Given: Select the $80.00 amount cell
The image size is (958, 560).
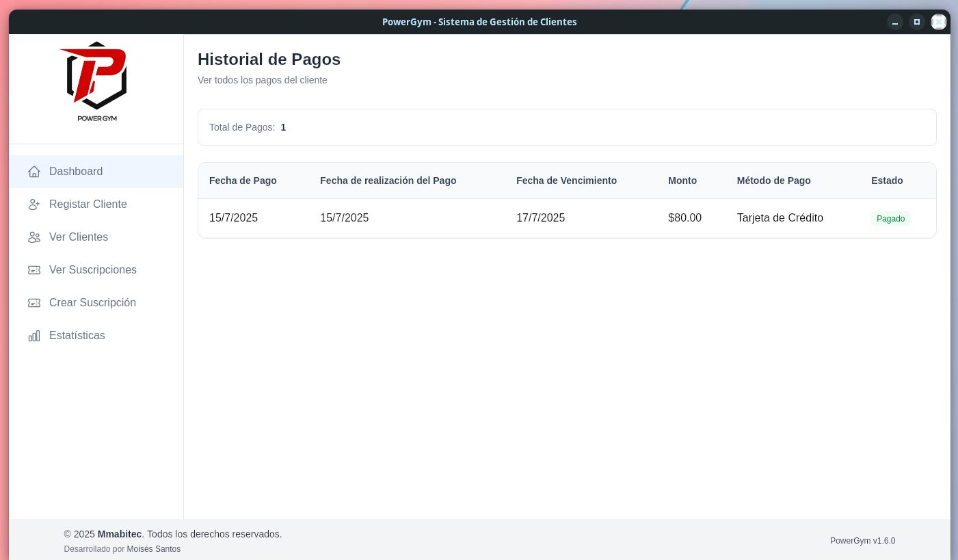Looking at the screenshot, I should pos(685,218).
